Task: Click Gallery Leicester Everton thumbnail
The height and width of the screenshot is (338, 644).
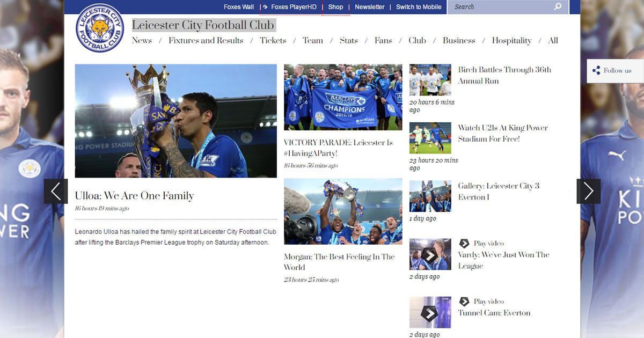Action: [x=430, y=196]
